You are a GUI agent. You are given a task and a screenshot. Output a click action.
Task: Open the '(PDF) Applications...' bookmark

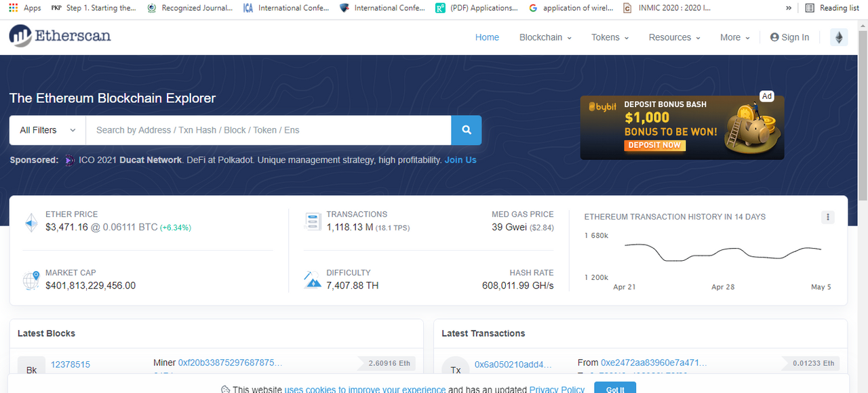[x=477, y=8]
